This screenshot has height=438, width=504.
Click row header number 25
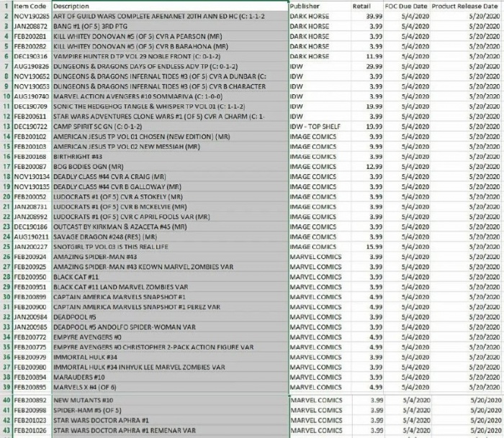6,247
